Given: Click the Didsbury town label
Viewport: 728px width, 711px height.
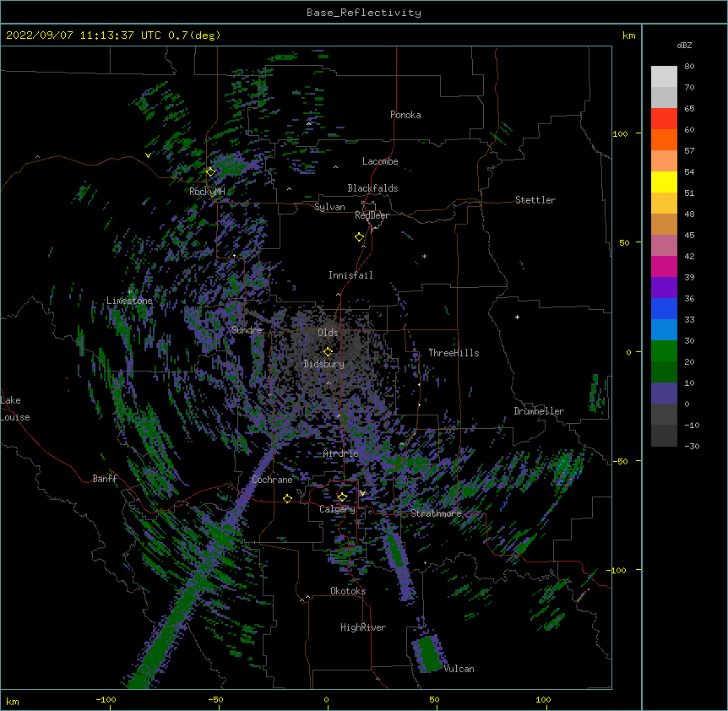Looking at the screenshot, I should point(324,364).
